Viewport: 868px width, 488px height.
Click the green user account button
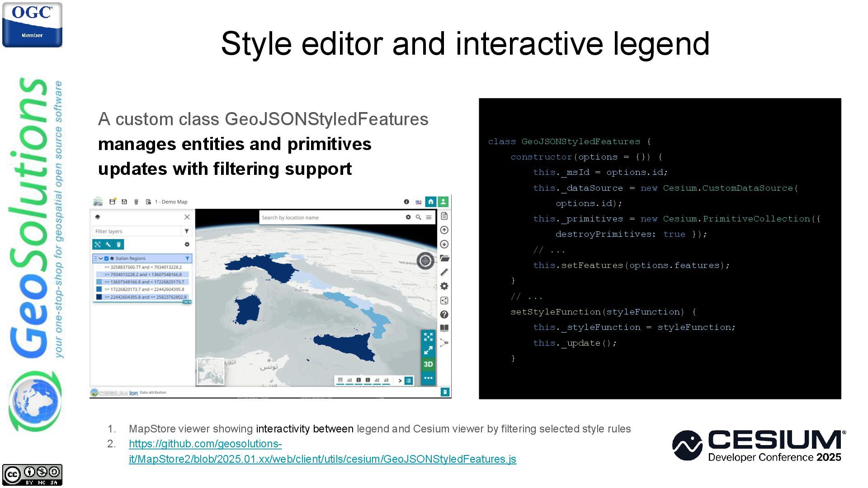point(443,202)
